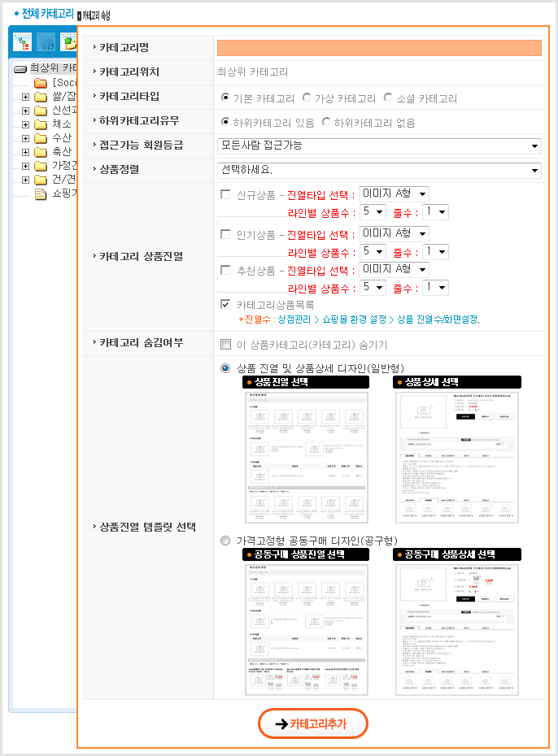Click the folder icon beside 수산
Image resolution: width=558 pixels, height=756 pixels.
[41, 138]
